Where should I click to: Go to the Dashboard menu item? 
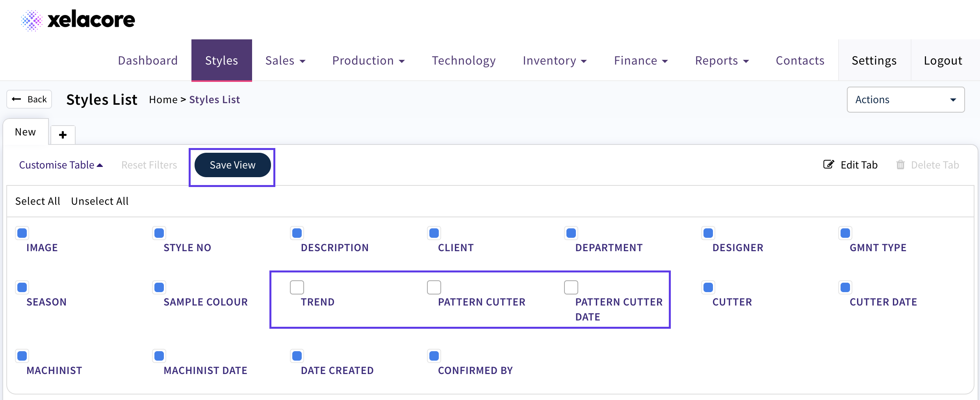click(148, 61)
